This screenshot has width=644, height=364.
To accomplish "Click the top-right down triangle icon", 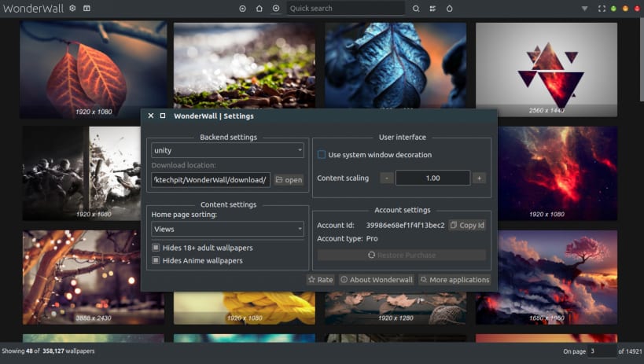I will click(x=584, y=8).
